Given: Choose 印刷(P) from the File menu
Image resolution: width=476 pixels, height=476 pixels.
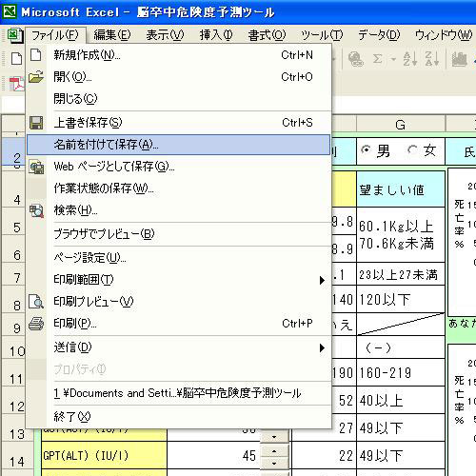Looking at the screenshot, I should [x=179, y=324].
